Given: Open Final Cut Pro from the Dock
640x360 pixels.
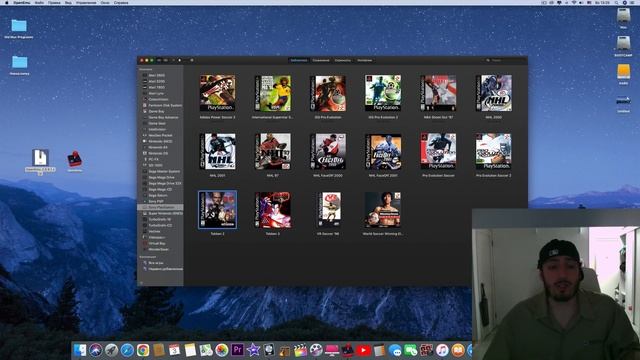Looking at the screenshot, I should [x=300, y=350].
